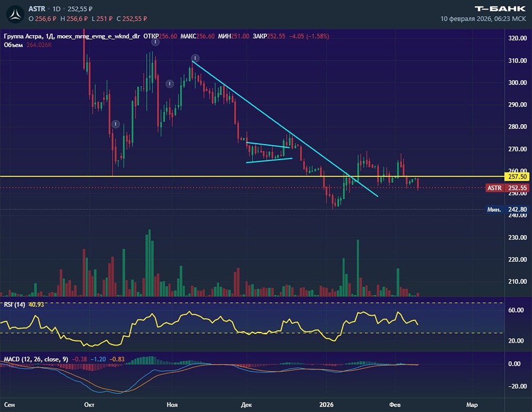Click the МИН 251.00 legend value
The height and width of the screenshot is (412, 532).
coord(234,36)
